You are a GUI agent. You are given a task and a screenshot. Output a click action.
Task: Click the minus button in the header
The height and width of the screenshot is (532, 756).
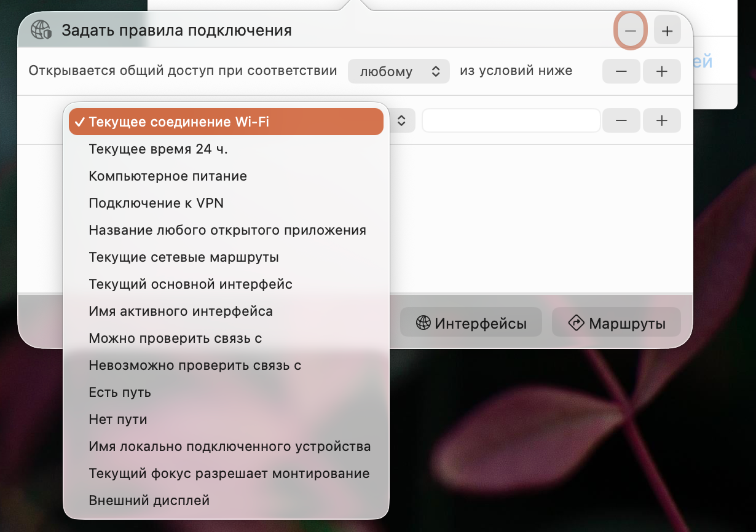tap(630, 31)
